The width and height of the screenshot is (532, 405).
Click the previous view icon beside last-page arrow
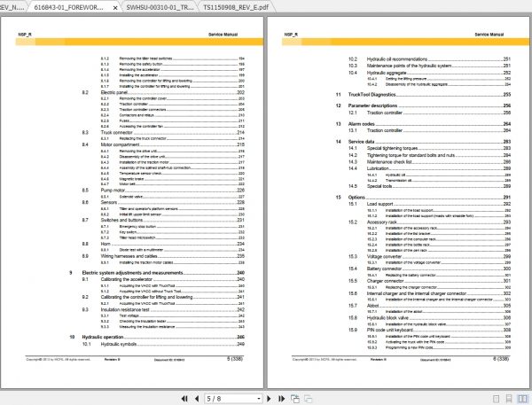[295, 399]
